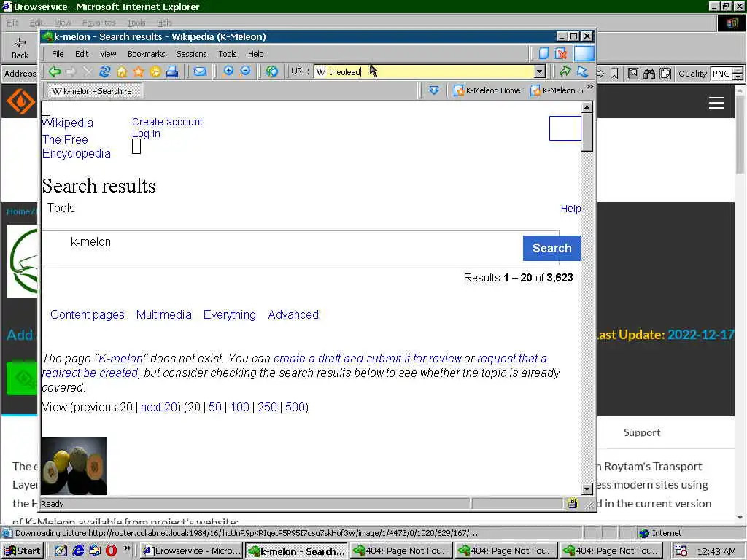Click the blue Search button
The height and width of the screenshot is (560, 747).
pos(551,248)
